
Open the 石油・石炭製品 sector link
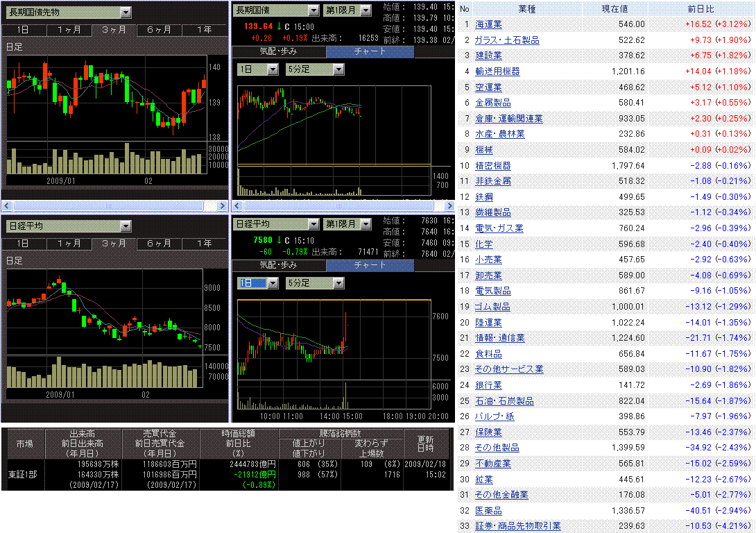click(x=504, y=401)
